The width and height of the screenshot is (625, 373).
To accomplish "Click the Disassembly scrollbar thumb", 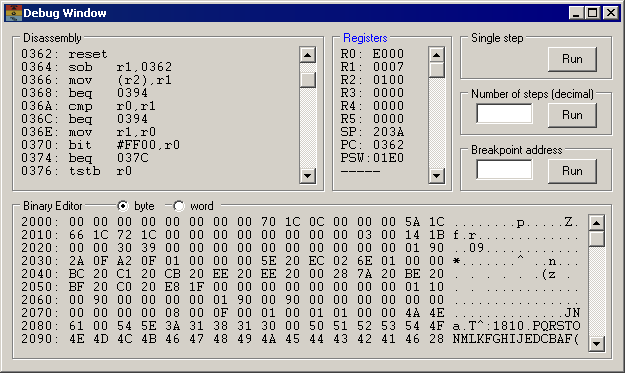I will point(308,79).
